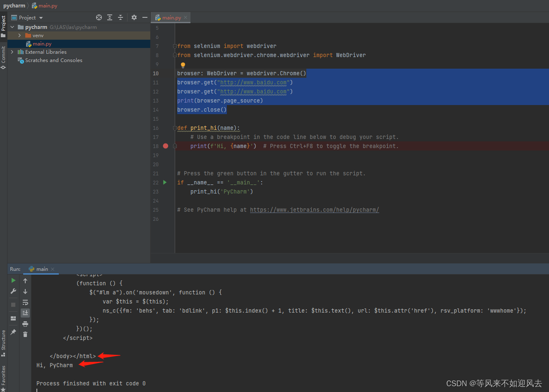Click on browser.close() code line
This screenshot has height=392, width=549.
tap(202, 110)
